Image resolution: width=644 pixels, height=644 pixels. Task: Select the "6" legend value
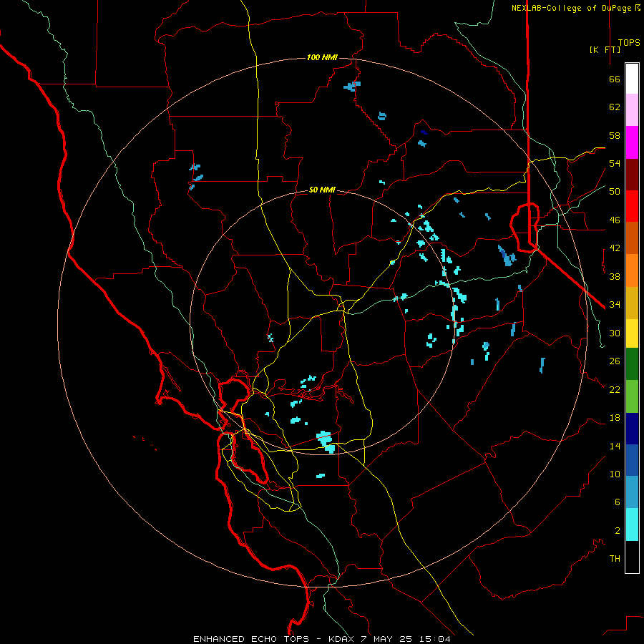click(x=618, y=502)
